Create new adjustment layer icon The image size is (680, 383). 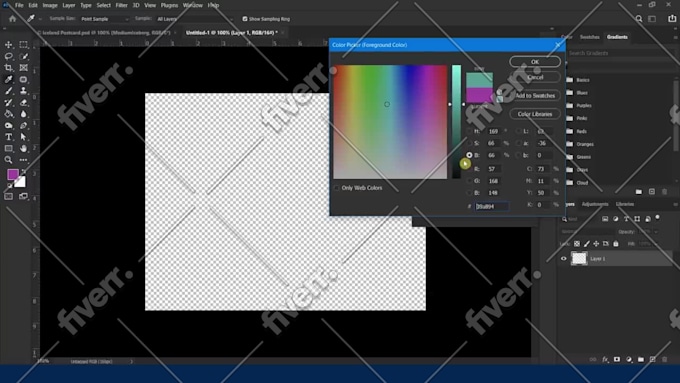coord(629,359)
